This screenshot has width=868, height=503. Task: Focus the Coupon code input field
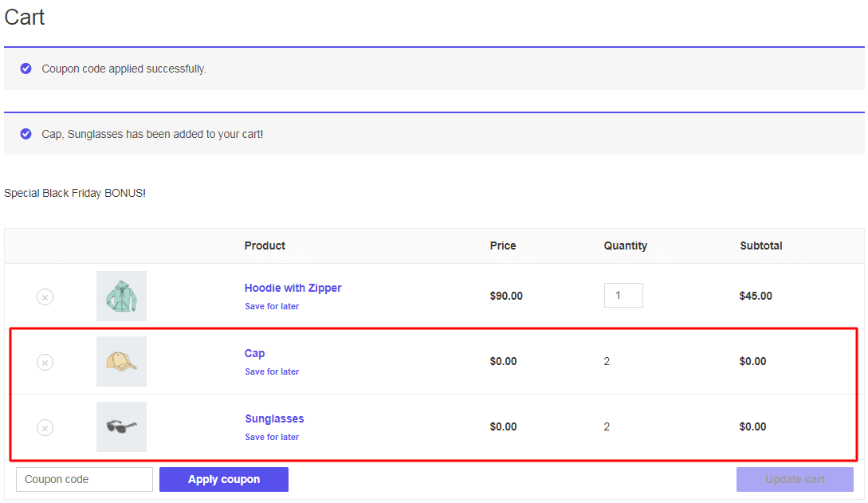click(x=84, y=479)
